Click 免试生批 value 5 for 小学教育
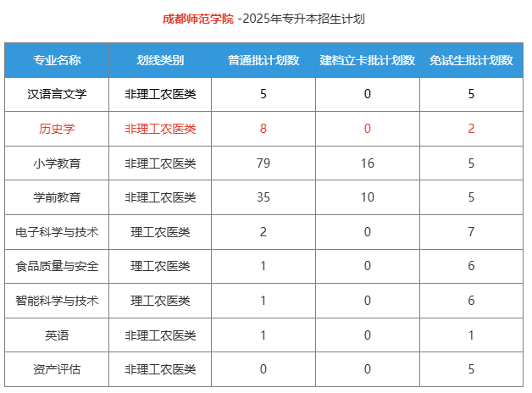 [471, 163]
